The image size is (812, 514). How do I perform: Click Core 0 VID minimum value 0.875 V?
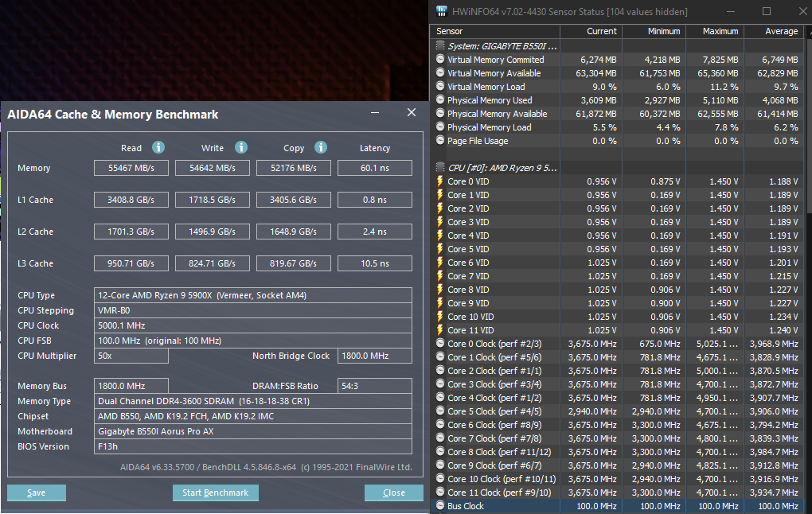coord(666,181)
